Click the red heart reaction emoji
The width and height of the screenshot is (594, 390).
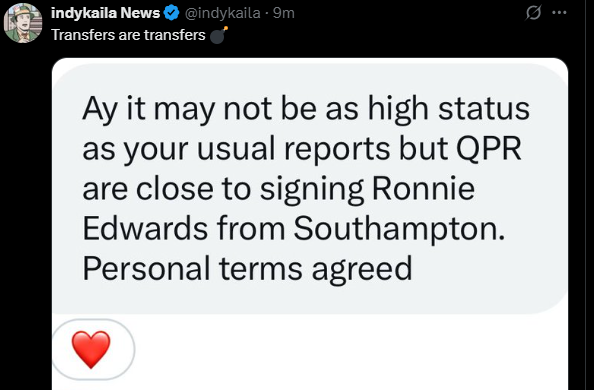tap(91, 349)
